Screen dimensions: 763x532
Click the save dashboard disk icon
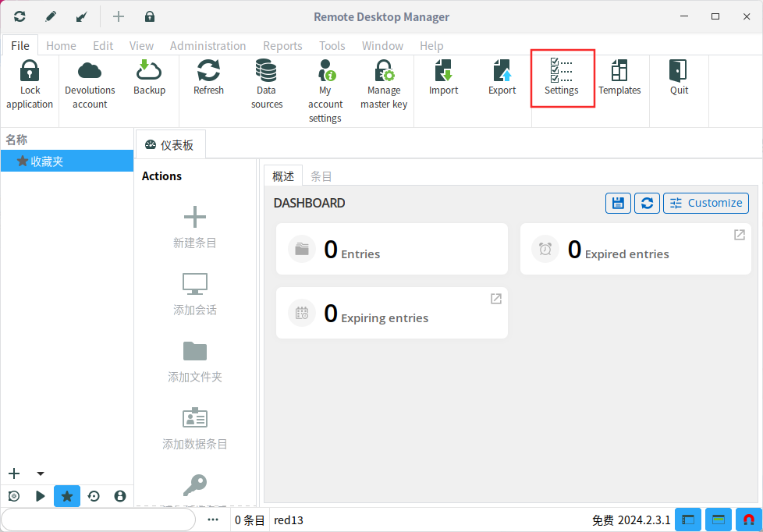(618, 203)
